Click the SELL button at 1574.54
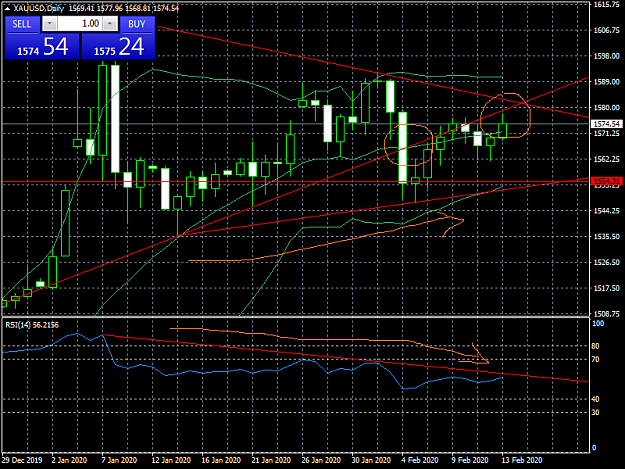Viewport: 625px width, 469px height. point(42,38)
